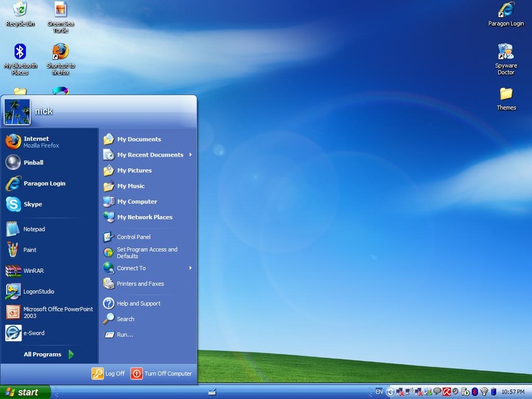Open the Search item in the Start menu
This screenshot has height=399, width=532.
pyautogui.click(x=148, y=319)
